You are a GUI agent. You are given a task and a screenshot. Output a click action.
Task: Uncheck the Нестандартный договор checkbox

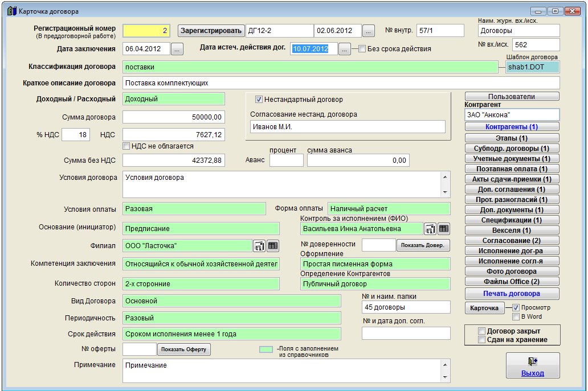259,100
